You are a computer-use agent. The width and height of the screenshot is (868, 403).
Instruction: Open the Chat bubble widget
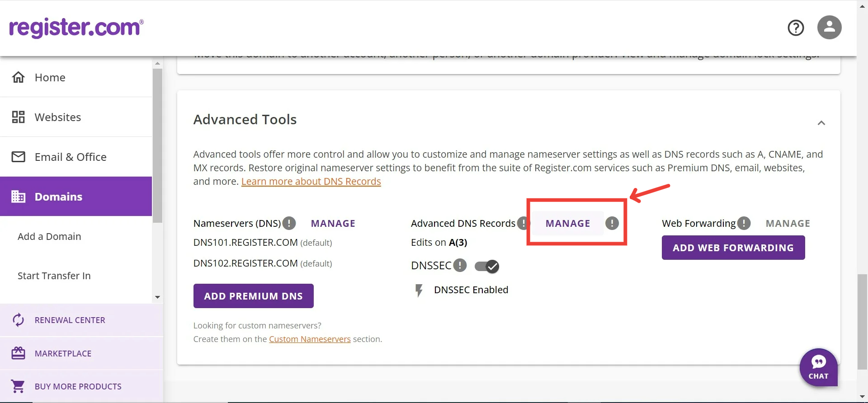(x=818, y=367)
